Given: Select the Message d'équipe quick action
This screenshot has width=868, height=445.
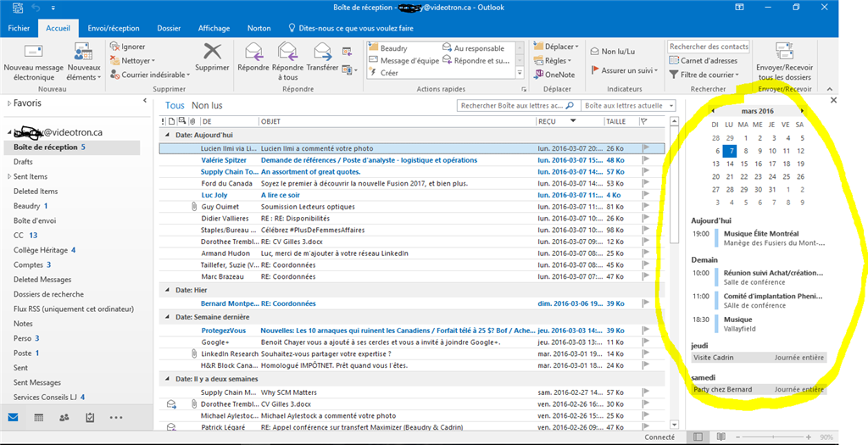Looking at the screenshot, I should pos(403,60).
